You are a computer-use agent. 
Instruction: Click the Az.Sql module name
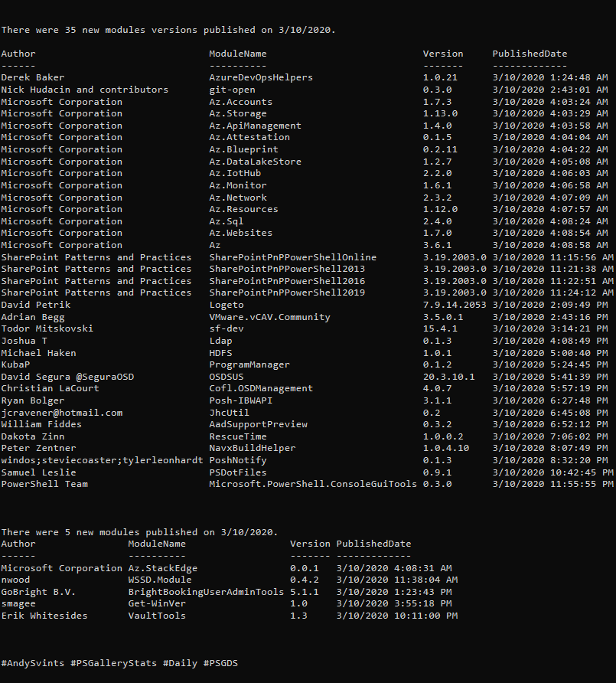click(x=227, y=222)
